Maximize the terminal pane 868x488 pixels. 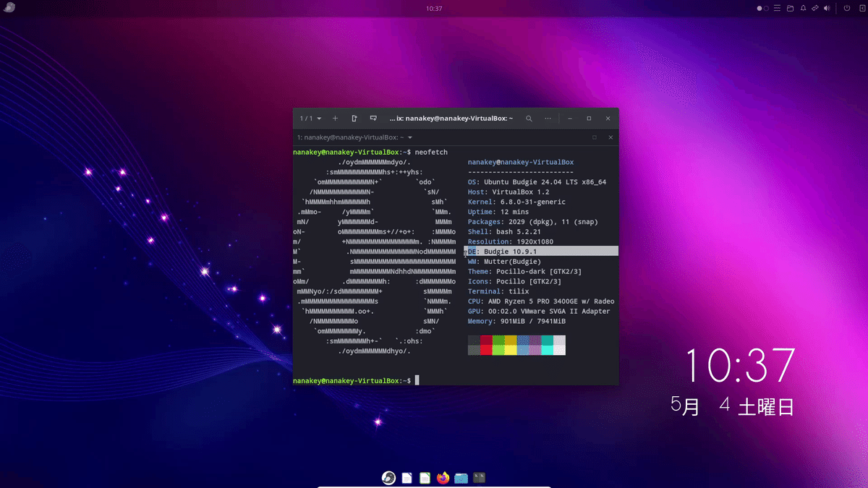[x=595, y=137]
